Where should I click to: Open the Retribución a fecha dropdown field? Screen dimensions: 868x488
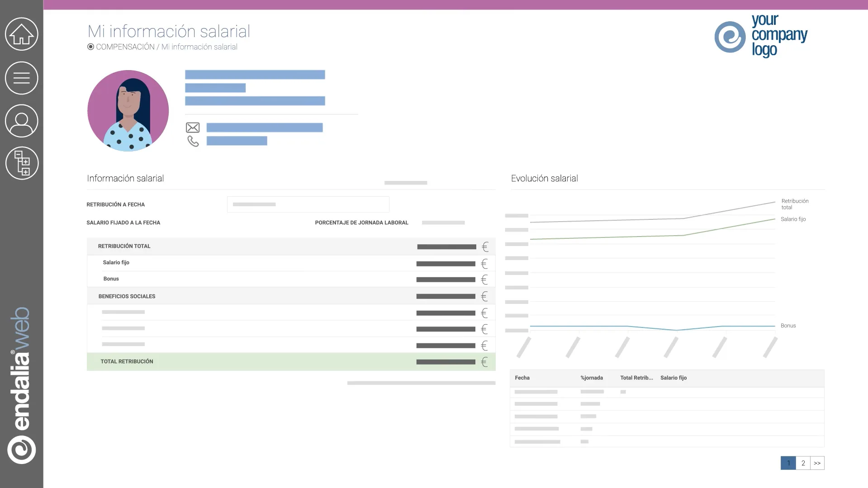[308, 204]
